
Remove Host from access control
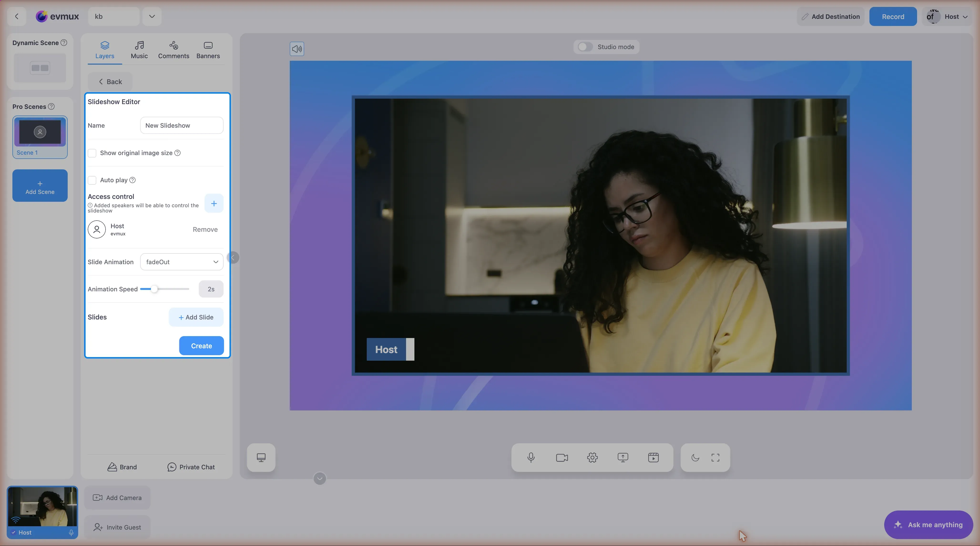point(205,229)
